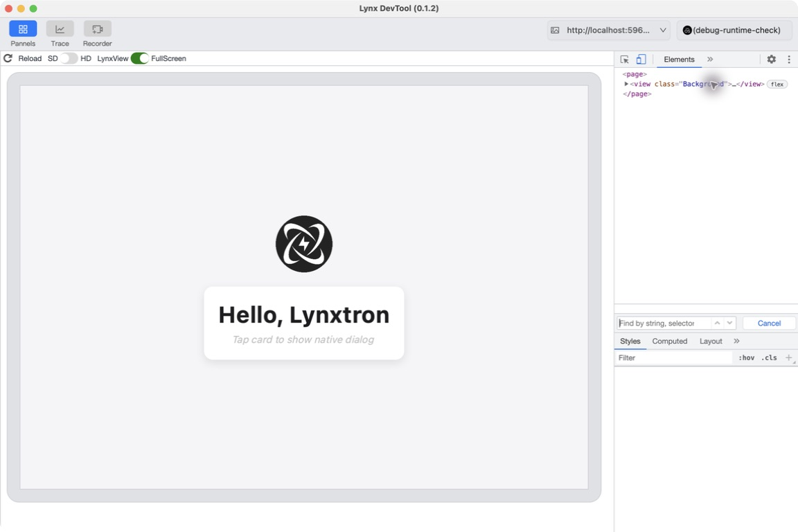The width and height of the screenshot is (798, 532).
Task: Open the Recorder tool
Action: (97, 34)
